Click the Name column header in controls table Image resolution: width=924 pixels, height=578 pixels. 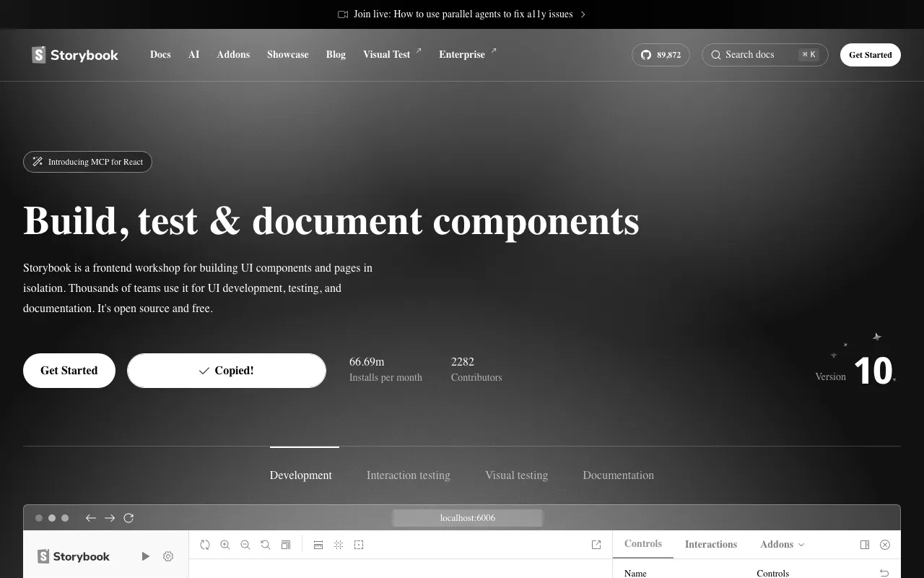click(x=635, y=574)
